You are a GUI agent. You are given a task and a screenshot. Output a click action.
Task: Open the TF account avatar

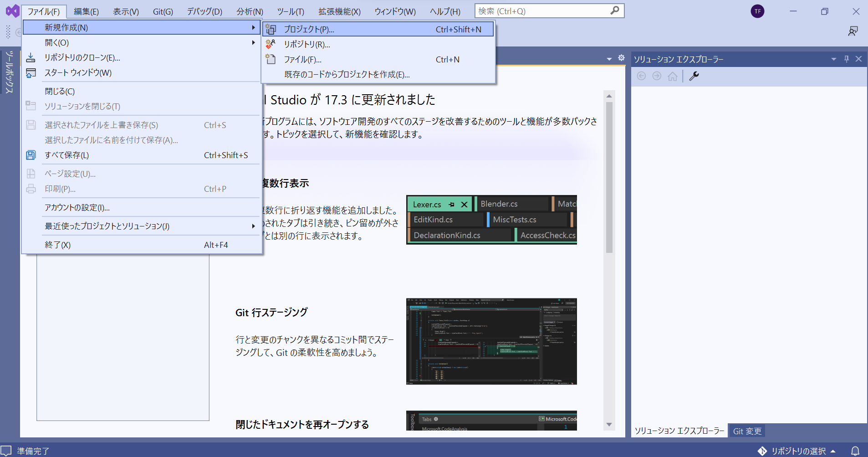[x=757, y=11]
